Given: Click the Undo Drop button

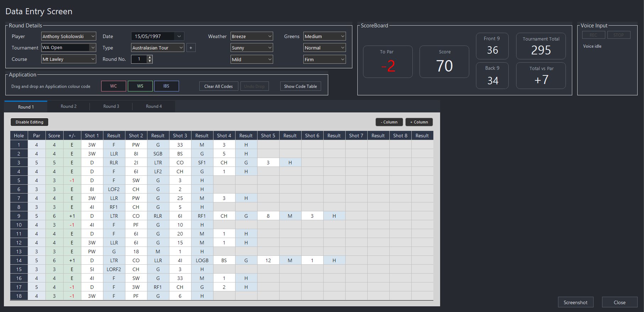Looking at the screenshot, I should coord(254,86).
